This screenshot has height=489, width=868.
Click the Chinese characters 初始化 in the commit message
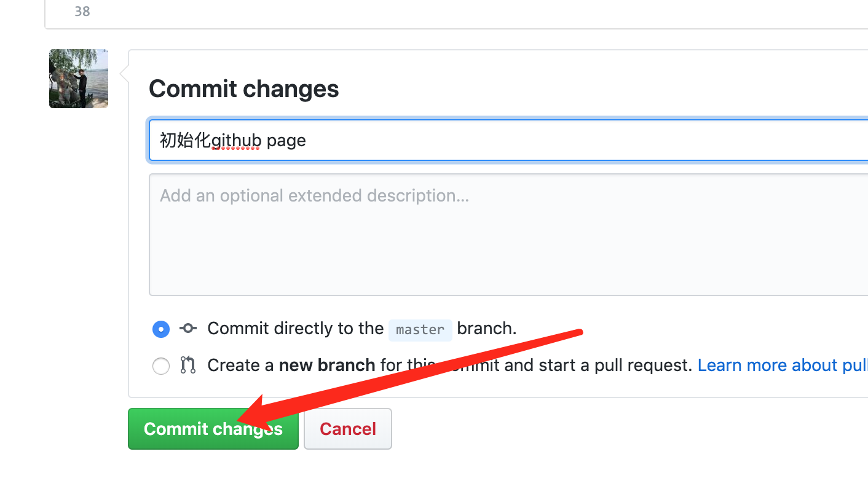click(185, 141)
